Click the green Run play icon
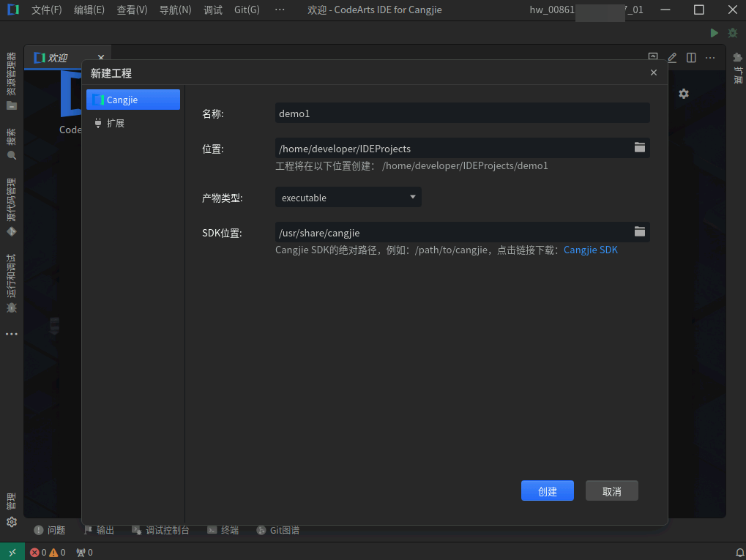Viewport: 746px width, 560px height. point(714,33)
